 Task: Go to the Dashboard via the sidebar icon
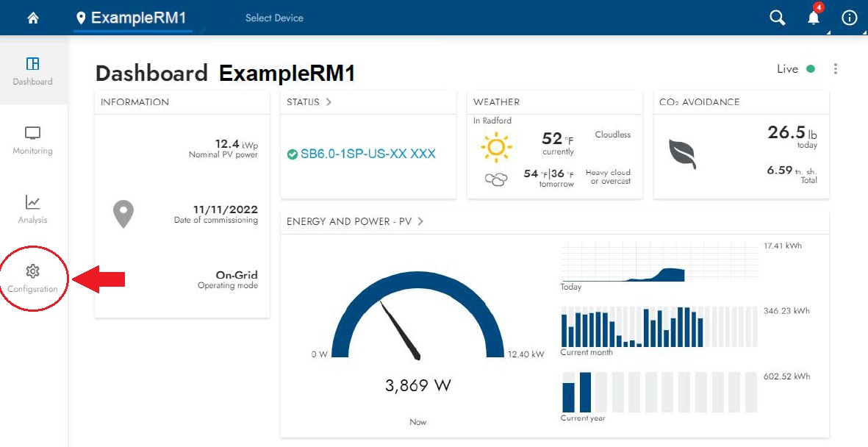tap(32, 71)
